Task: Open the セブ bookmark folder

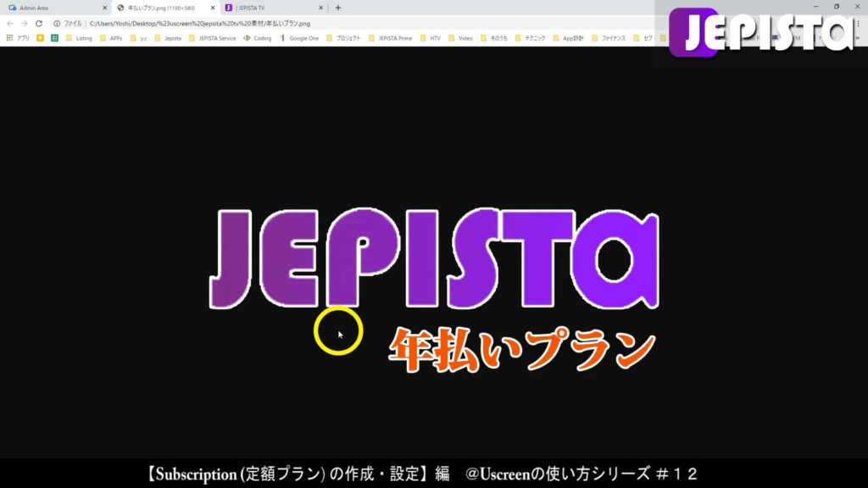Action: tap(643, 38)
